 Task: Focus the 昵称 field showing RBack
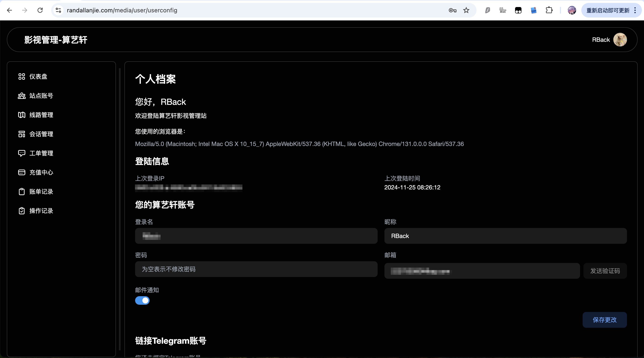(x=505, y=236)
